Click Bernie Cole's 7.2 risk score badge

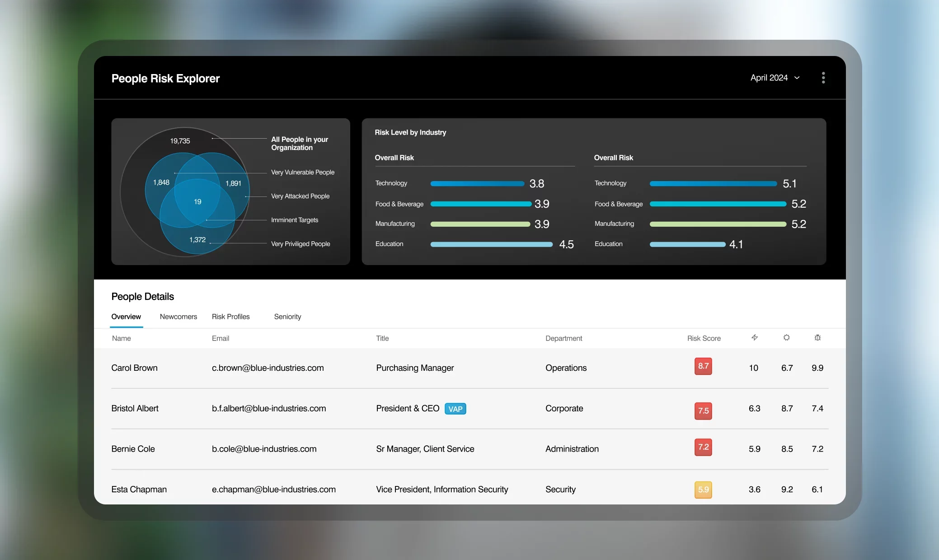coord(703,447)
